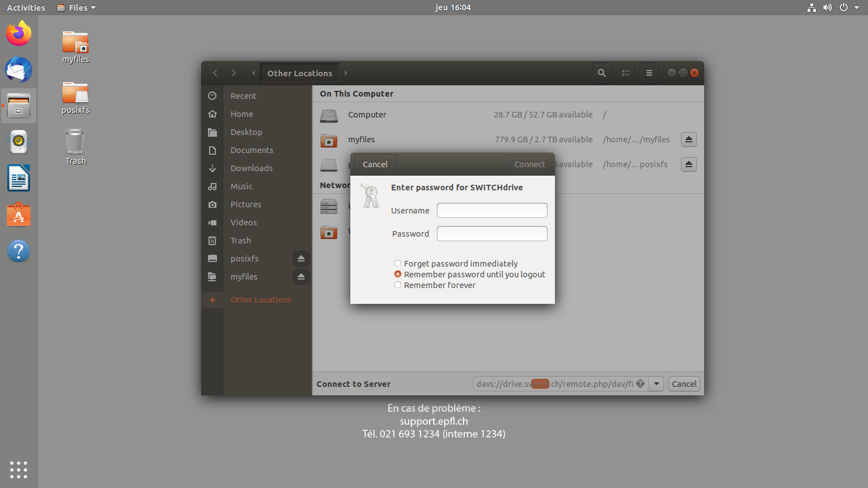Click the server address field
The image size is (868, 488).
[561, 384]
